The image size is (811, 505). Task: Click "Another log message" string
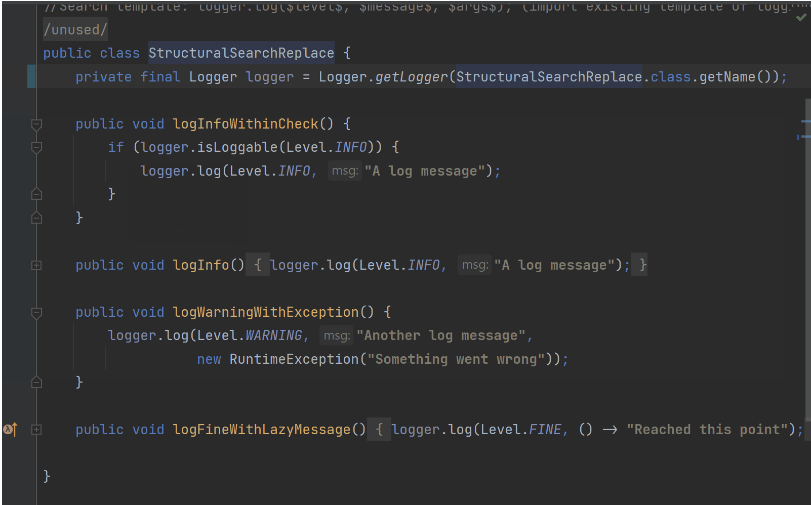pos(441,336)
